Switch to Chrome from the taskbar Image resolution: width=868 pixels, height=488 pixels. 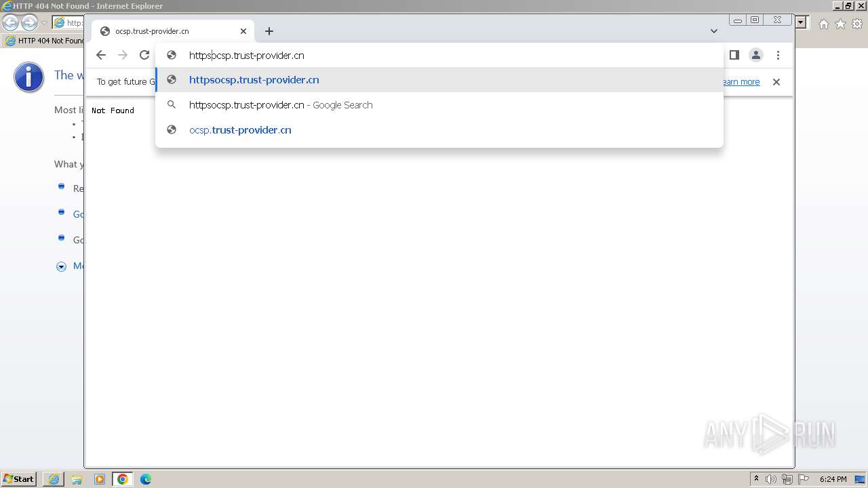[x=123, y=479]
